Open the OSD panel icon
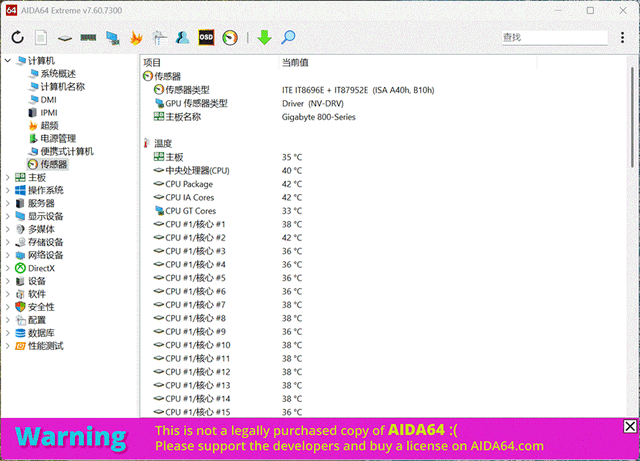 [206, 38]
